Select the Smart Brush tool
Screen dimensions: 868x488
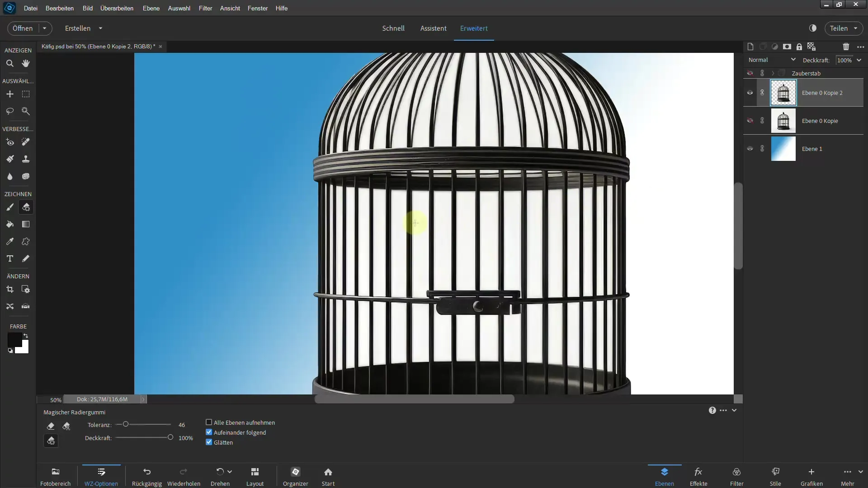(x=9, y=159)
